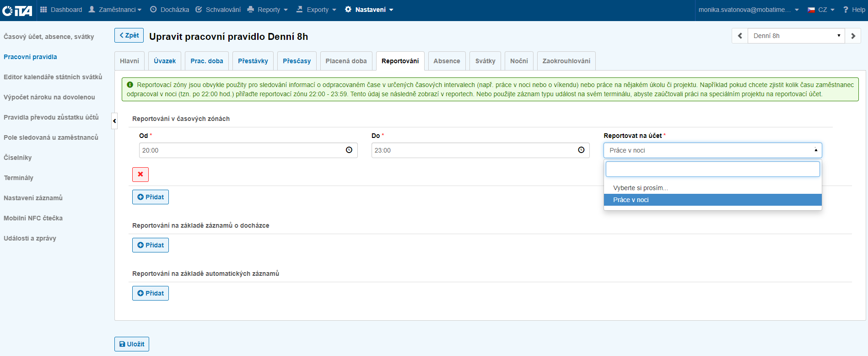
Task: Click the iTA logo
Action: click(x=17, y=10)
